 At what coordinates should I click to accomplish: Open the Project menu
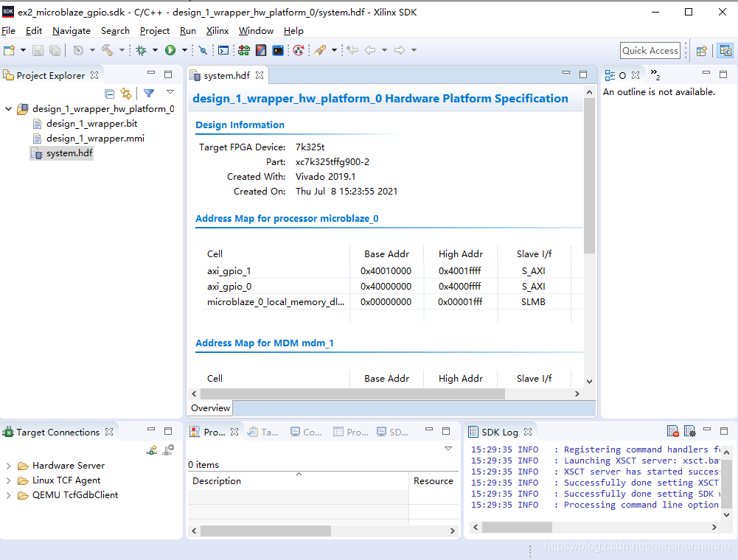coord(154,31)
